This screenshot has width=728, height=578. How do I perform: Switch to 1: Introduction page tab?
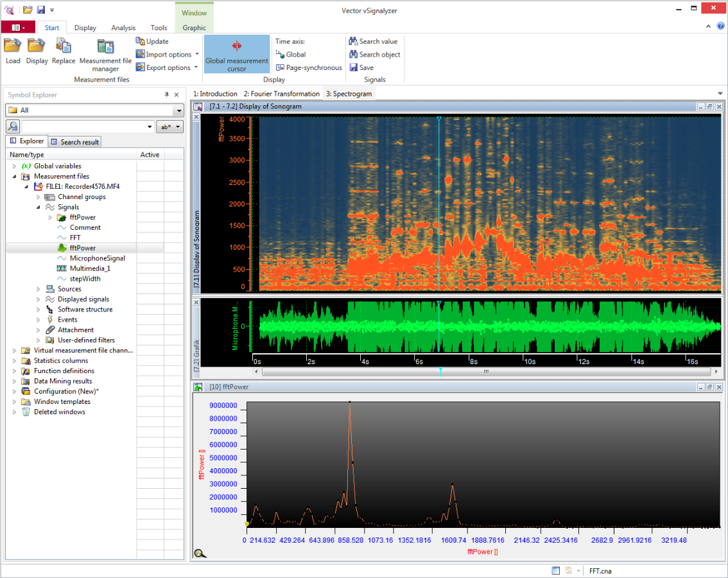point(215,94)
